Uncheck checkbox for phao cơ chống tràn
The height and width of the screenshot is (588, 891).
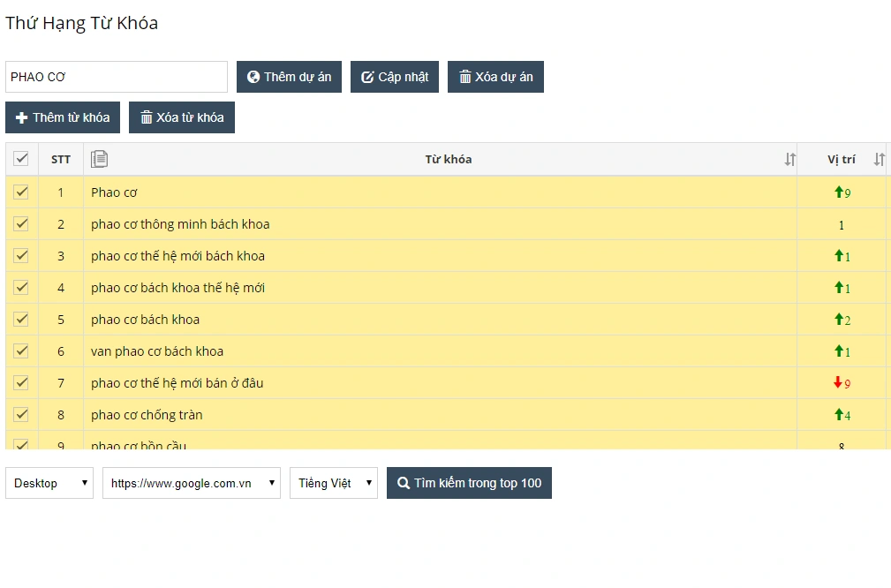pos(21,415)
